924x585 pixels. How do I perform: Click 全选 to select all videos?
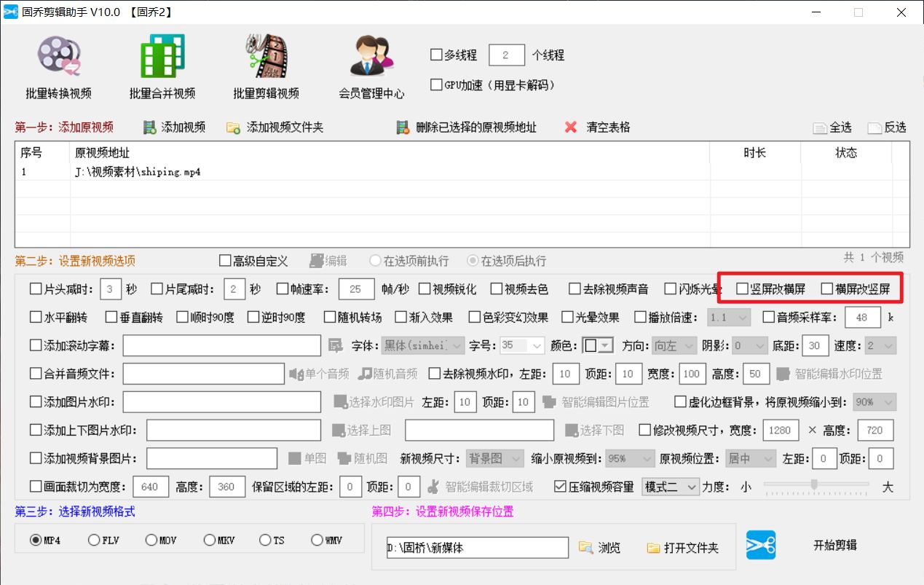832,127
